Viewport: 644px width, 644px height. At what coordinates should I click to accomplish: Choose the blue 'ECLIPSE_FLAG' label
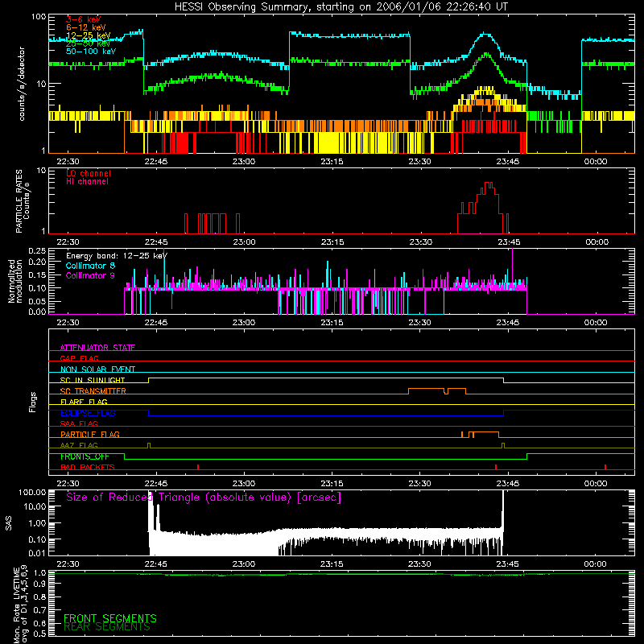tap(88, 413)
